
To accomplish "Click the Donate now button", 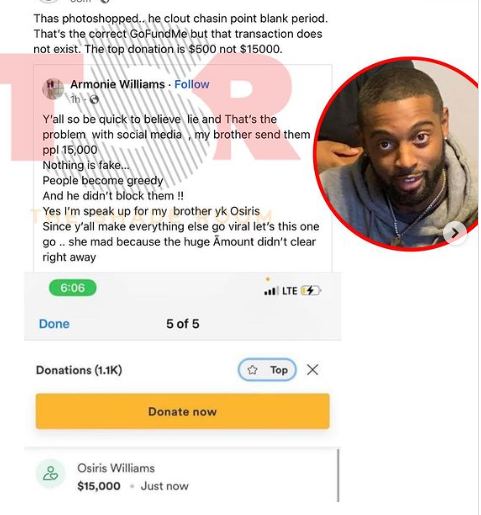I will [x=183, y=411].
